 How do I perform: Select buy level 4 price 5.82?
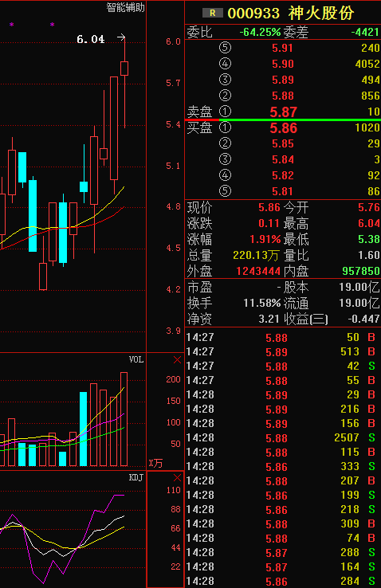pos(282,175)
